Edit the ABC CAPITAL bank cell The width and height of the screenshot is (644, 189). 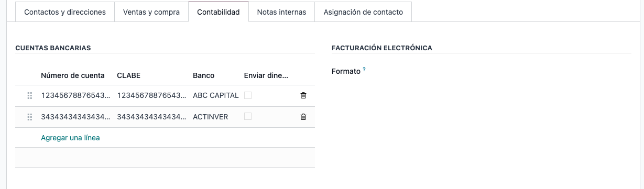[216, 96]
